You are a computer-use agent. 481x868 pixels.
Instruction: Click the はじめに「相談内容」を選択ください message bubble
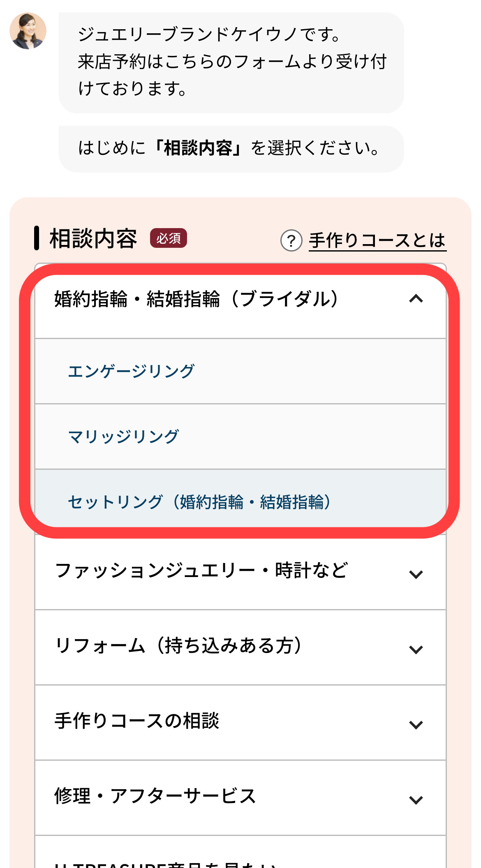(x=231, y=149)
